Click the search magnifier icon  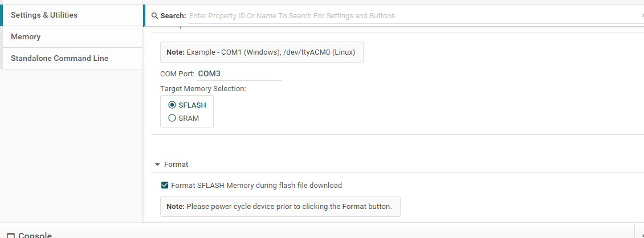pyautogui.click(x=154, y=16)
